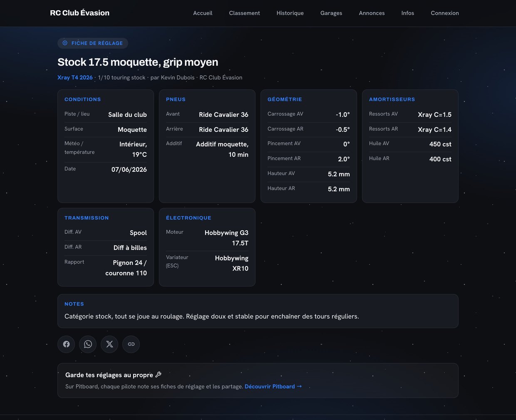Share the setup sheet via WhatsApp
The height and width of the screenshot is (420, 516).
pyautogui.click(x=88, y=344)
